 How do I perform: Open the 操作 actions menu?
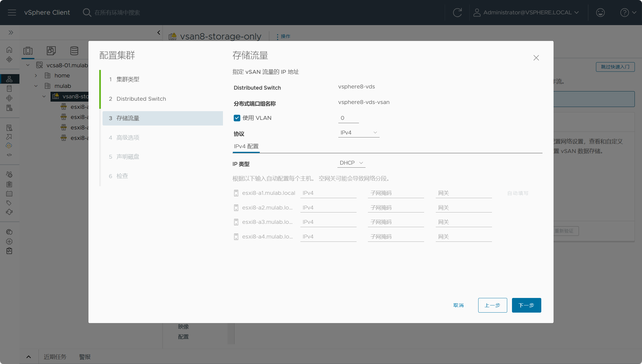click(283, 36)
